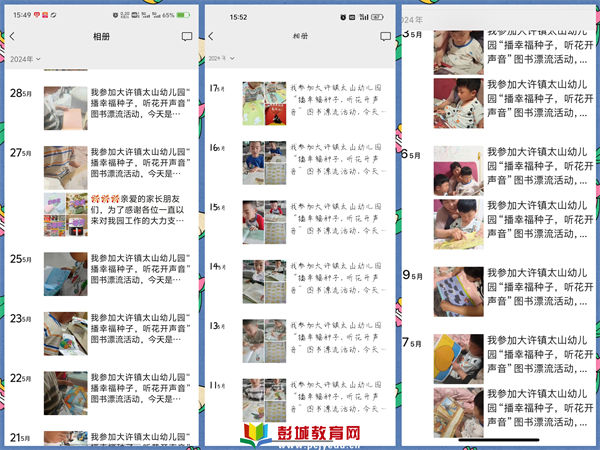600x450 pixels.
Task: Tap the battery indicator in the left phone status bar
Action: (183, 15)
